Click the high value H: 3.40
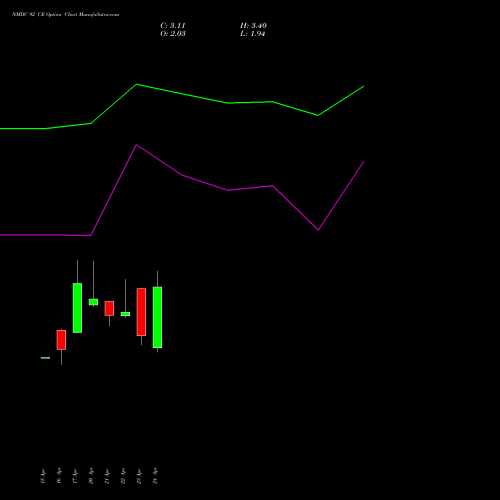 click(x=253, y=25)
